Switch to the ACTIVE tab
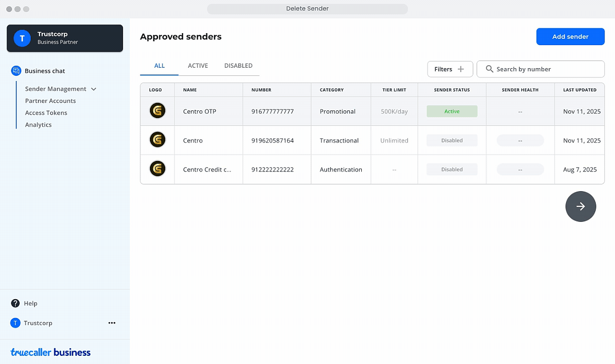This screenshot has height=364, width=615. click(197, 66)
